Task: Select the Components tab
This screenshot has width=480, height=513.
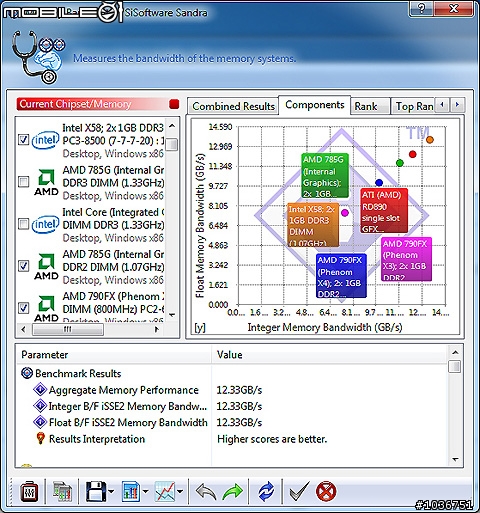Action: [x=315, y=105]
